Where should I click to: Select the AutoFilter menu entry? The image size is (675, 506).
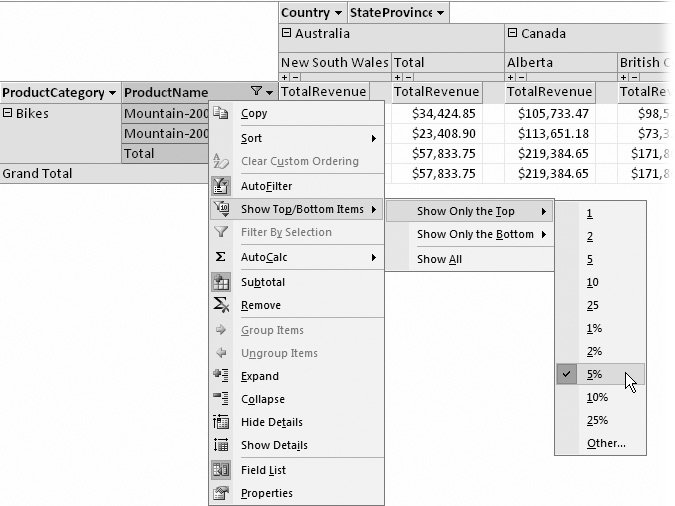[x=297, y=186]
